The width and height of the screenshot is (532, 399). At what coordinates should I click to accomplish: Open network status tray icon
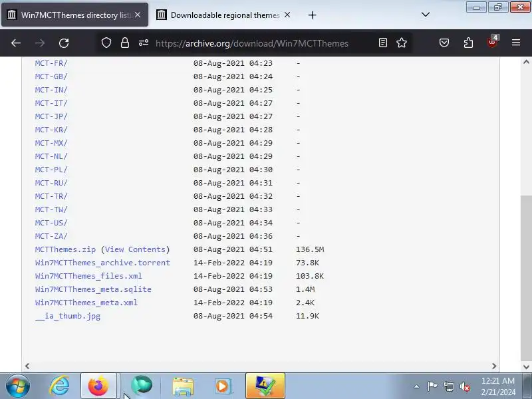pos(449,386)
